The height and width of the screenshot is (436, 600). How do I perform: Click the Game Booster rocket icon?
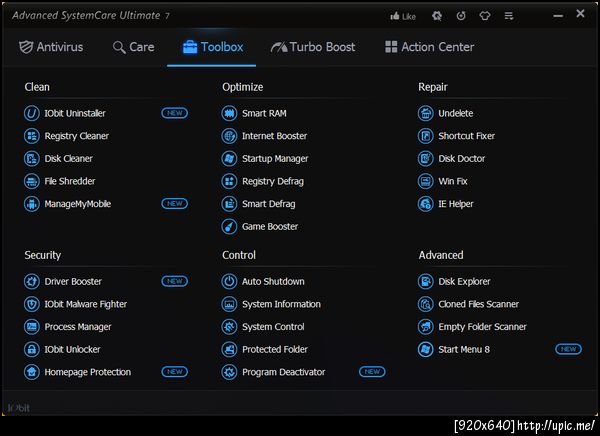click(x=229, y=226)
